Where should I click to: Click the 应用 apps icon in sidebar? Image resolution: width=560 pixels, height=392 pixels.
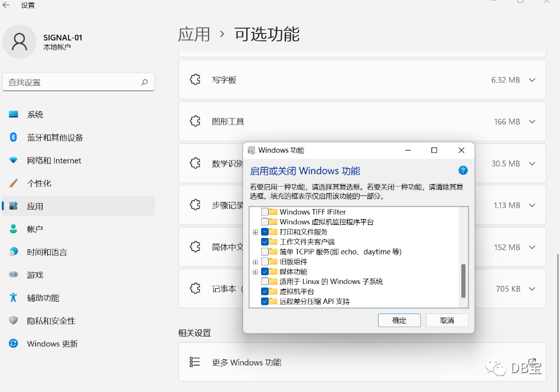(x=13, y=206)
